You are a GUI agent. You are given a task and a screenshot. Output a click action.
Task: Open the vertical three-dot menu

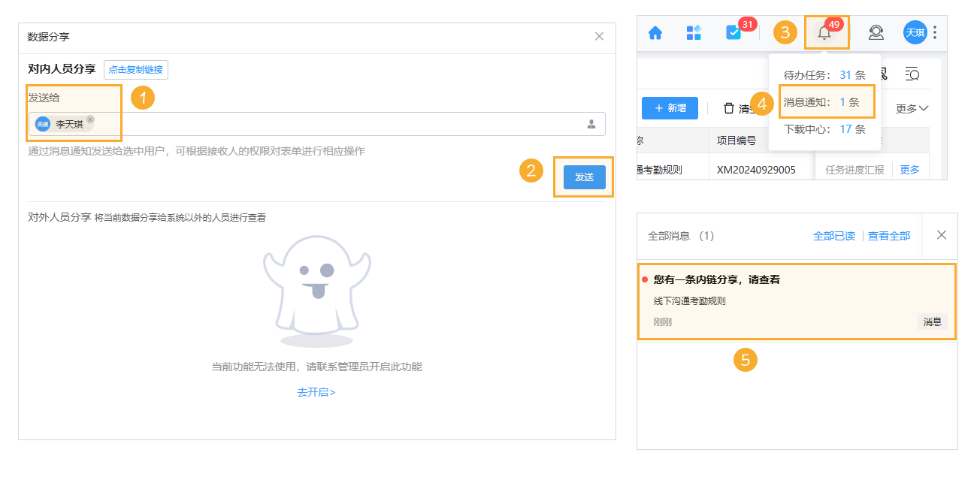pos(934,32)
